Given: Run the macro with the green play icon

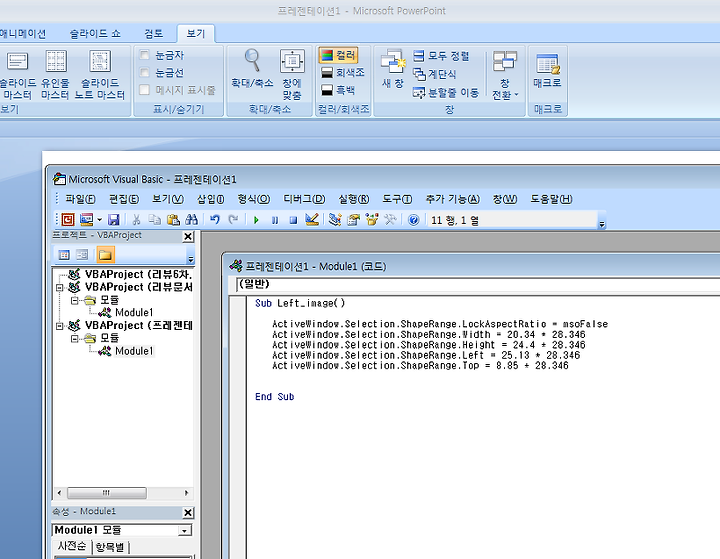Looking at the screenshot, I should (x=256, y=220).
